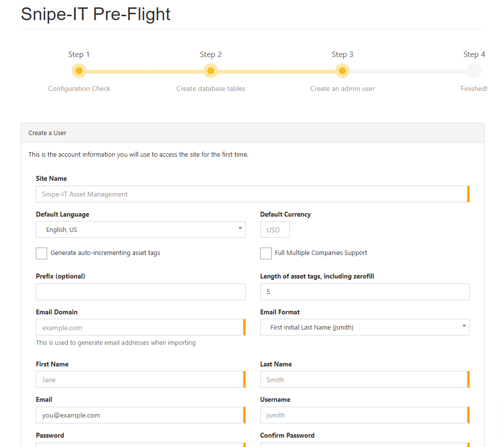Toggle Full Multiple Companies Support checkbox
Viewport: 504px width, 447px height.
(266, 253)
